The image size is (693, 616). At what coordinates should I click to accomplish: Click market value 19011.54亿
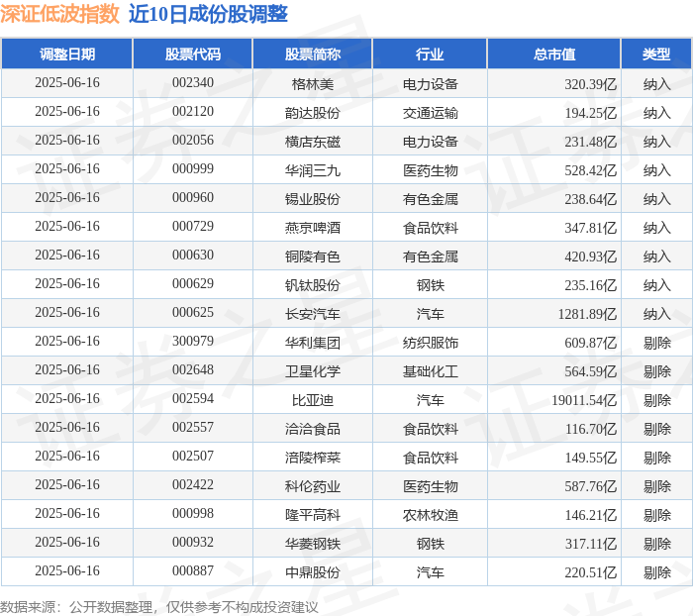[584, 400]
